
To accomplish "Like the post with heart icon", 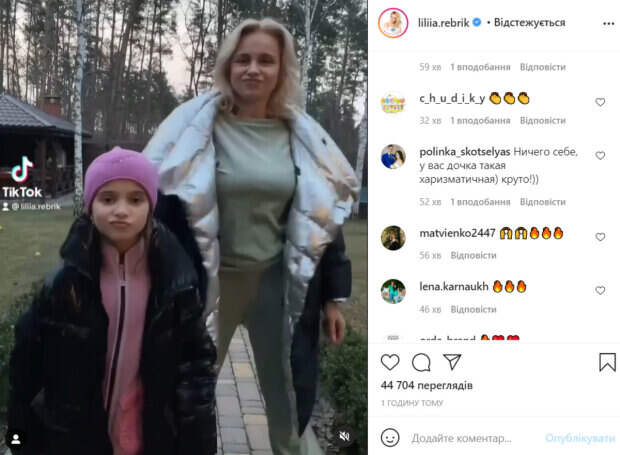I will (390, 362).
